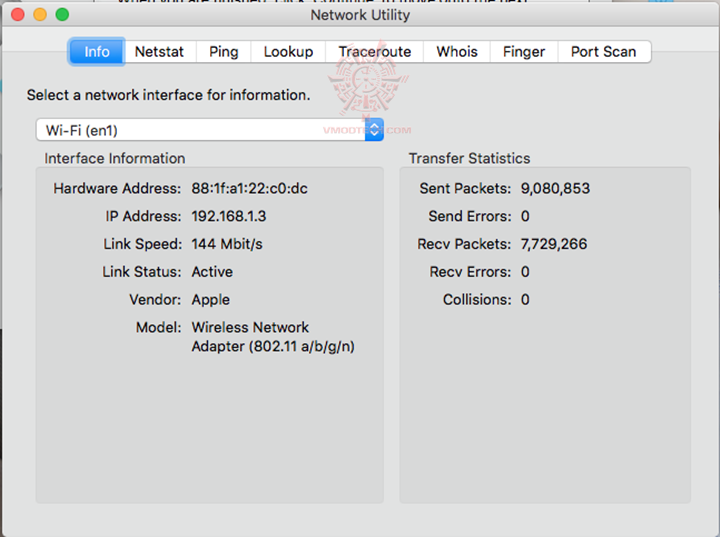
Task: Maximize the window with the green button
Action: click(62, 15)
